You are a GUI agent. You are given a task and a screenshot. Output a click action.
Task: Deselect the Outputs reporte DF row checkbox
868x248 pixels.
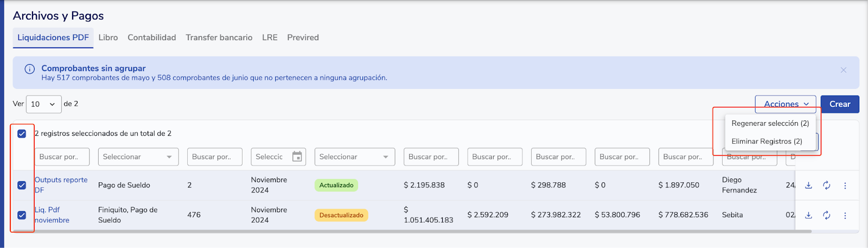[22, 185]
